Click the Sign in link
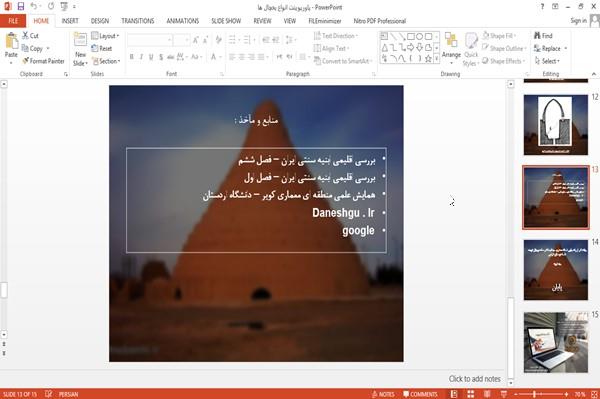The height and width of the screenshot is (399, 600). coord(578,21)
